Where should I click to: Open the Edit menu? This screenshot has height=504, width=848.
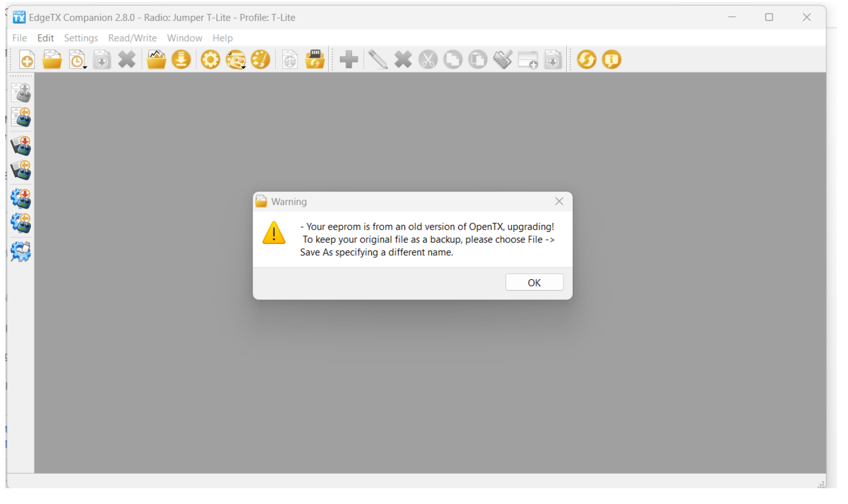coord(46,38)
